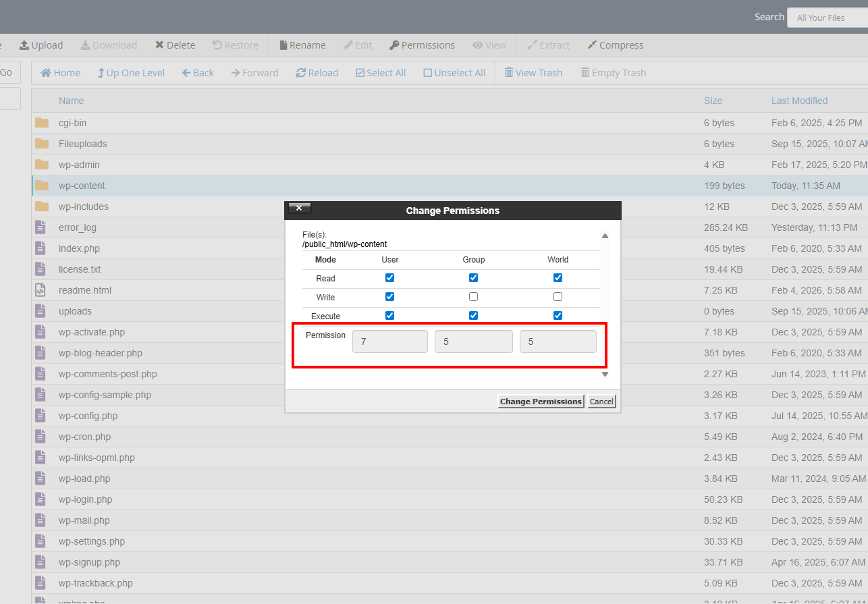Select wp-settings.php in the list
The image size is (868, 604).
[x=92, y=541]
